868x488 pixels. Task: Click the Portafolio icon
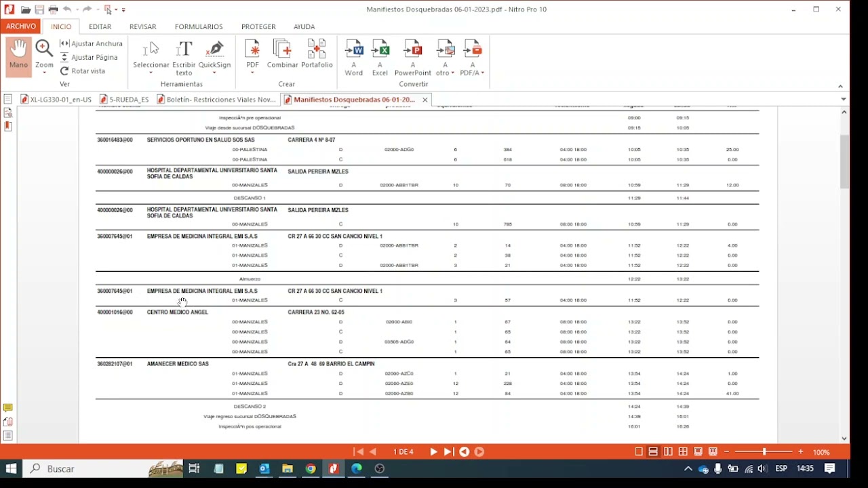pos(317,54)
